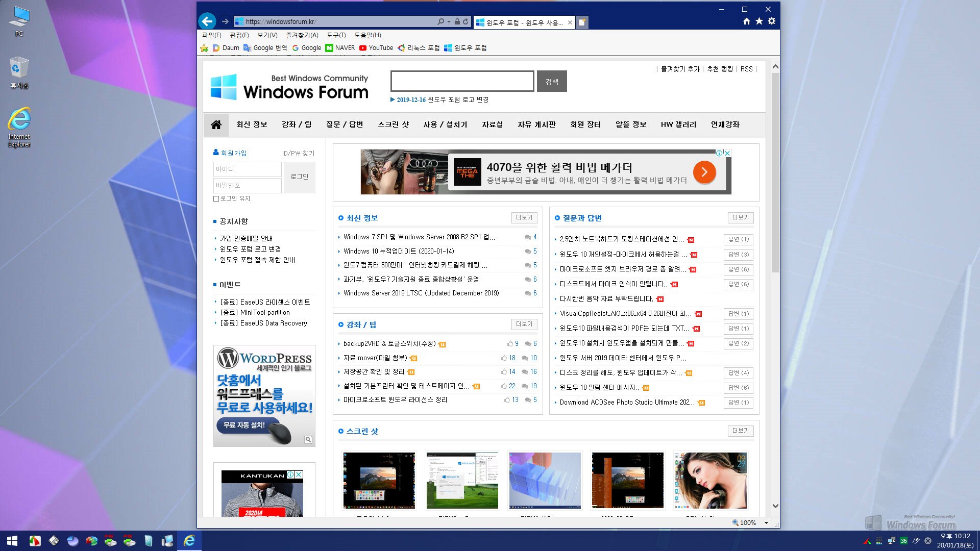Open post Windows 10 누적업데이트 (2020-01-14)
Screen dimensions: 980x551
coord(399,252)
